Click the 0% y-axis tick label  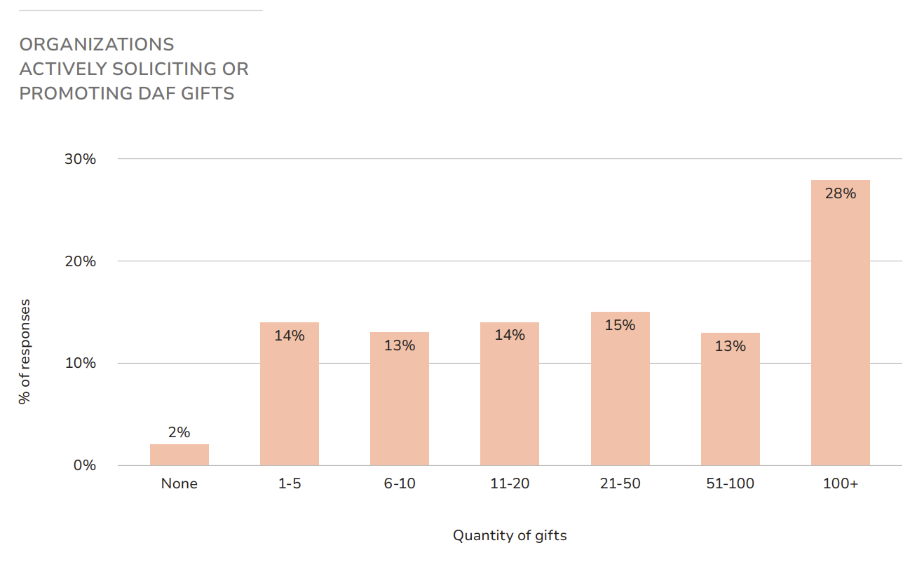(84, 465)
